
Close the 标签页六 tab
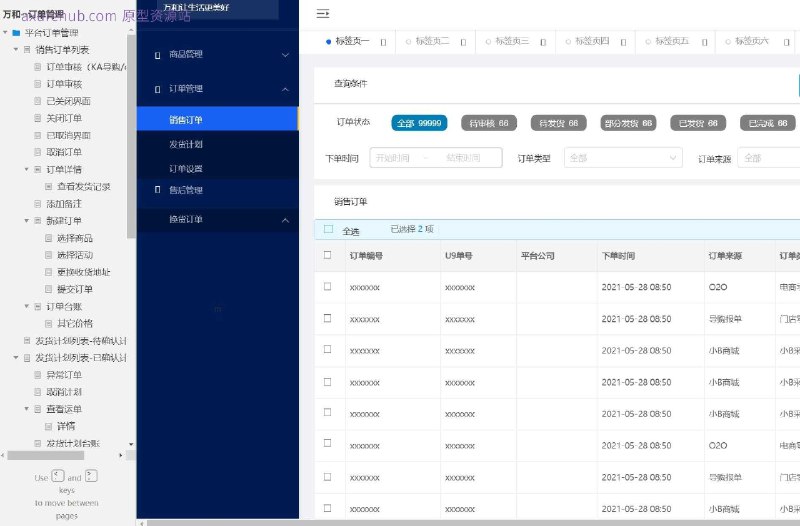point(786,42)
